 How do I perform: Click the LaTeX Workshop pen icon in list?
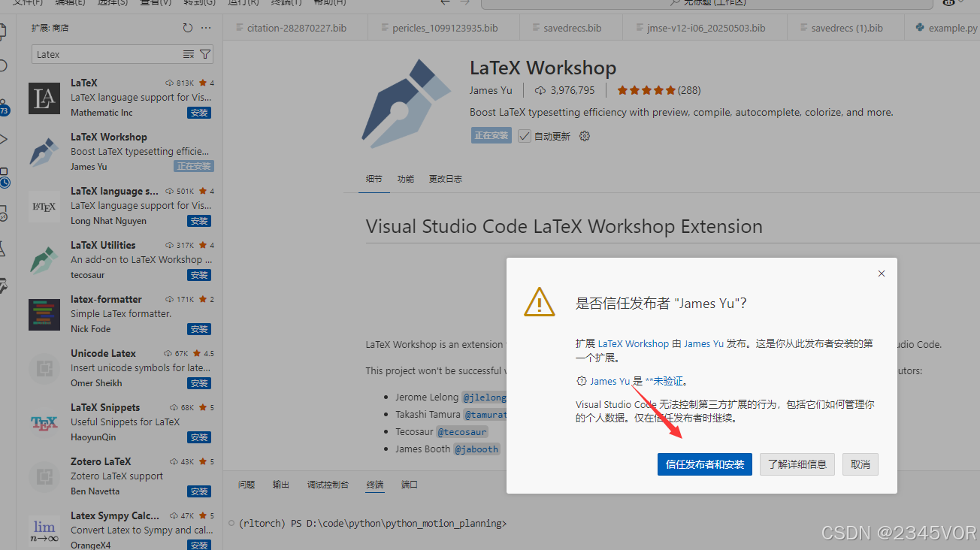[44, 153]
